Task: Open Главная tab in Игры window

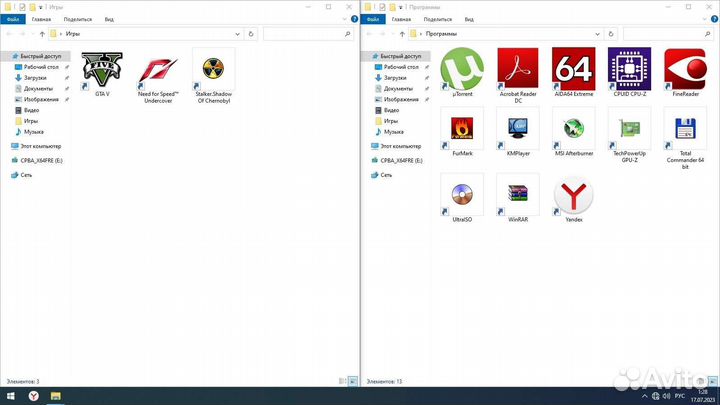Action: click(41, 19)
